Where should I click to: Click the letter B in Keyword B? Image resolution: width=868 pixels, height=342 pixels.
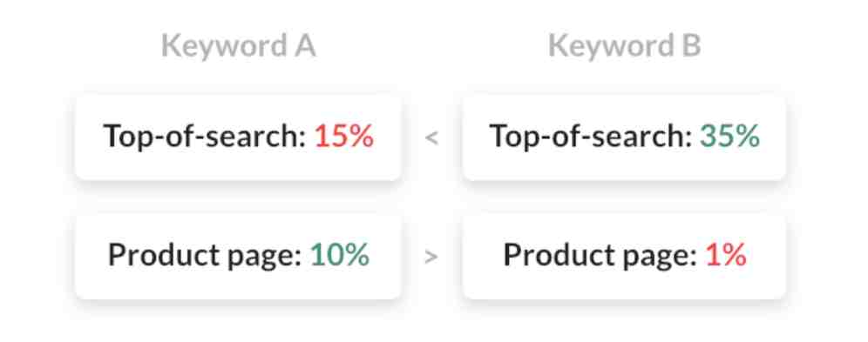click(x=691, y=46)
